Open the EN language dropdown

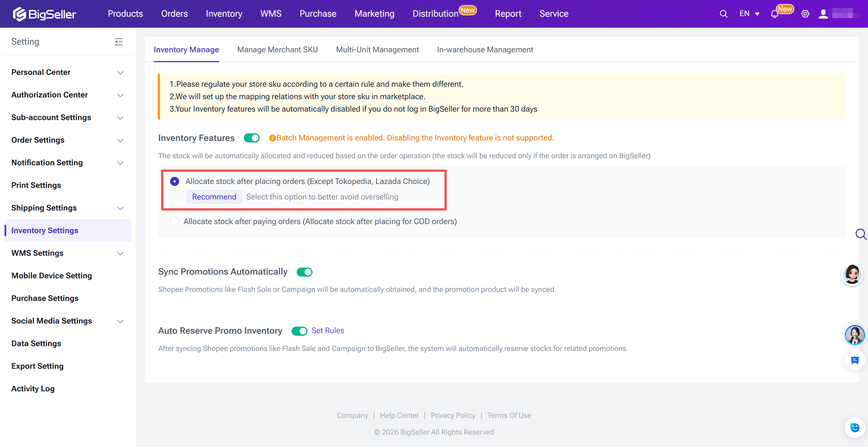749,14
